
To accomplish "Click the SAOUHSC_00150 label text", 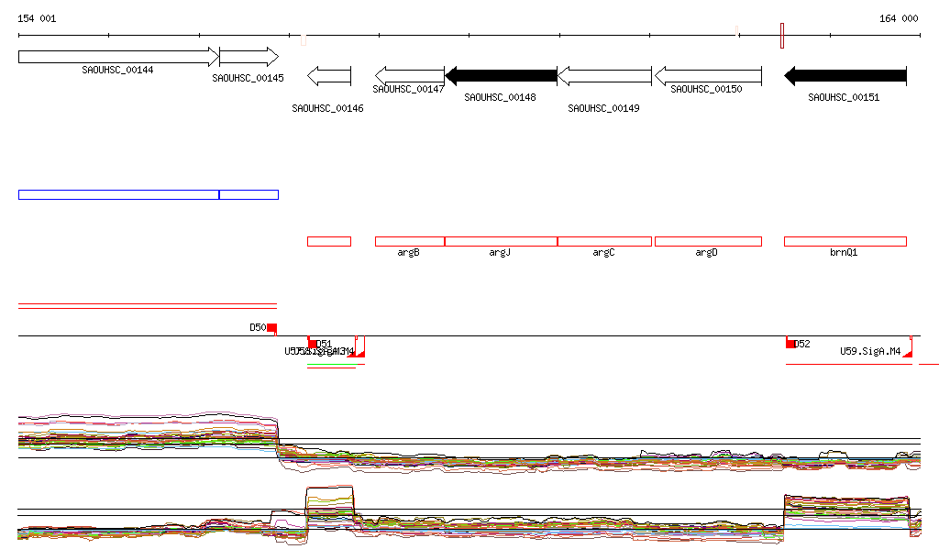I will coord(707,89).
